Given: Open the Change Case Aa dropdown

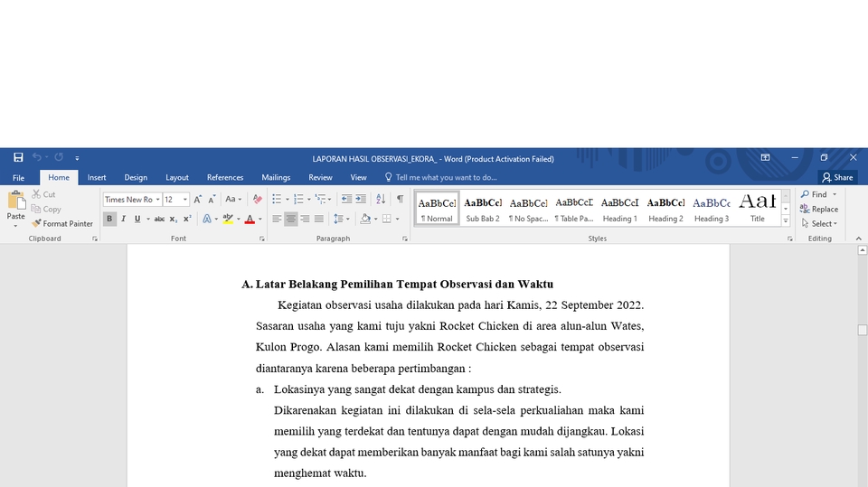Looking at the screenshot, I should (x=233, y=199).
